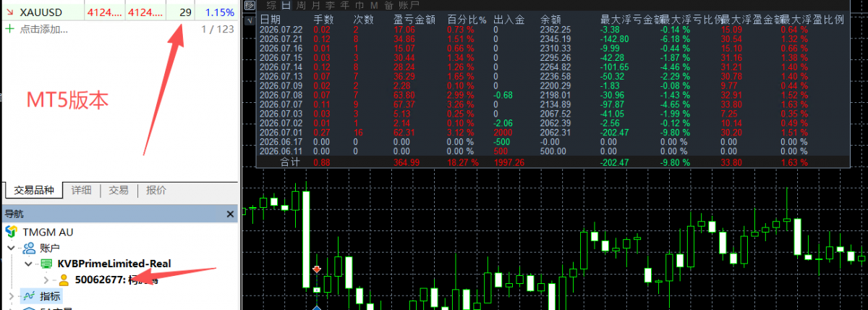This screenshot has height=310, width=868.
Task: Expand the 50062677 account node
Action: [x=46, y=280]
